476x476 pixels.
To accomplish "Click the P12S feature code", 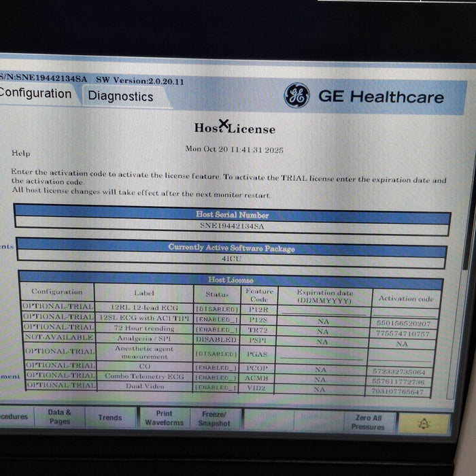I will (258, 320).
